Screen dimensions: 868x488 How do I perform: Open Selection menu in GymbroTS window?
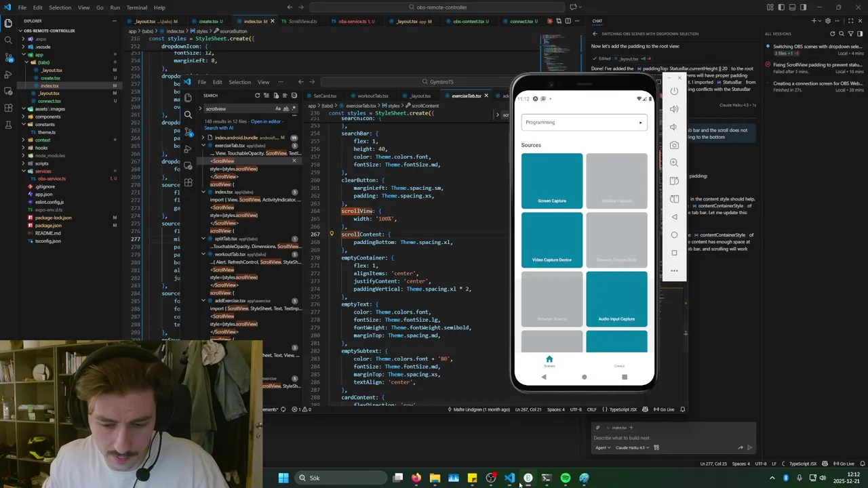[239, 82]
